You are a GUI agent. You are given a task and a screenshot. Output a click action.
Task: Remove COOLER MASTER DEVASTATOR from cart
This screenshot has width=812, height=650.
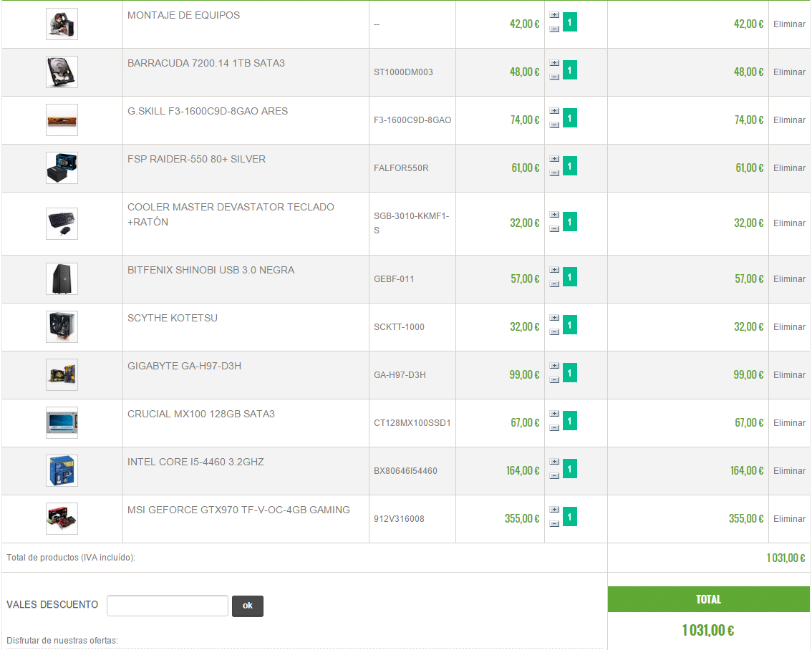[x=789, y=223]
